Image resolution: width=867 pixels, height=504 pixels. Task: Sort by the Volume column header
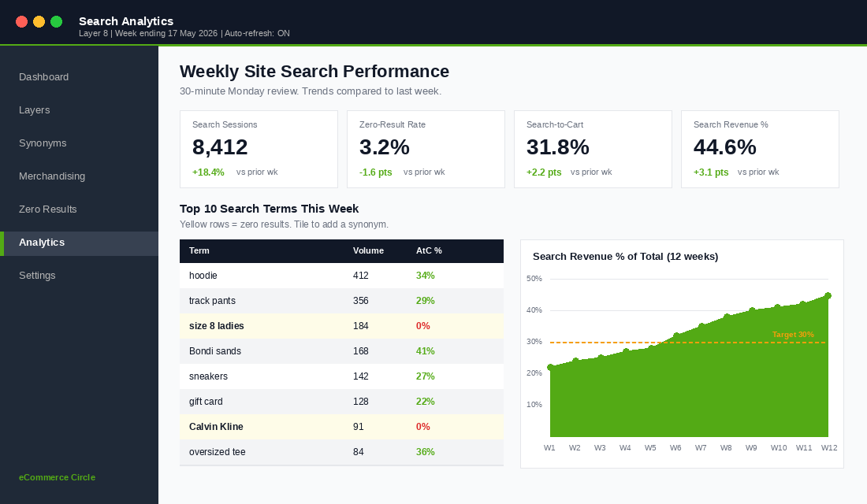coord(368,251)
